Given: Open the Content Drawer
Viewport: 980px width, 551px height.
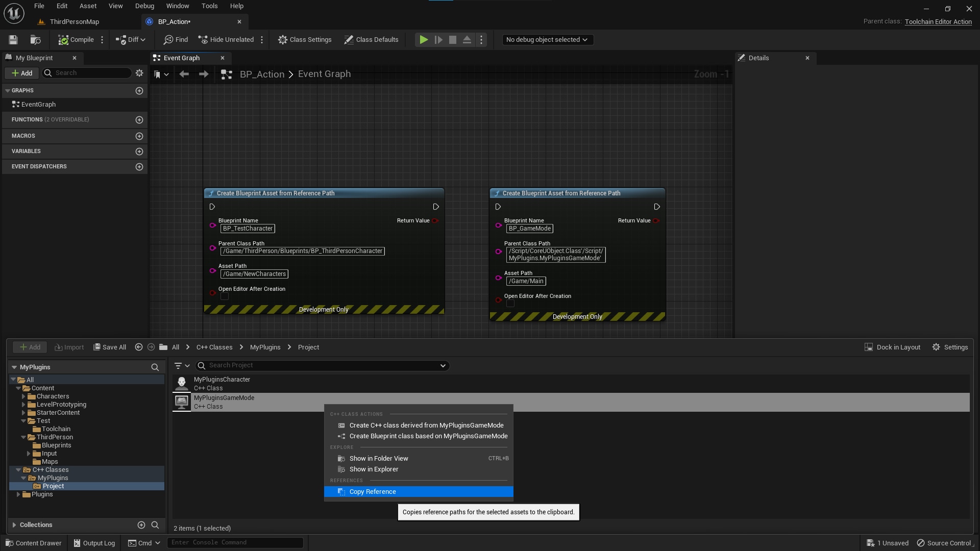Looking at the screenshot, I should tap(33, 542).
